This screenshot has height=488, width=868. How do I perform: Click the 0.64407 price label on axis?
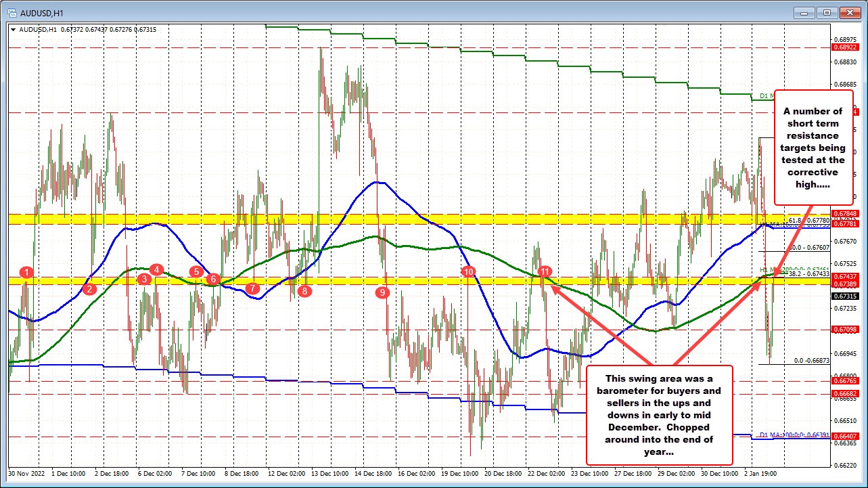(x=844, y=436)
